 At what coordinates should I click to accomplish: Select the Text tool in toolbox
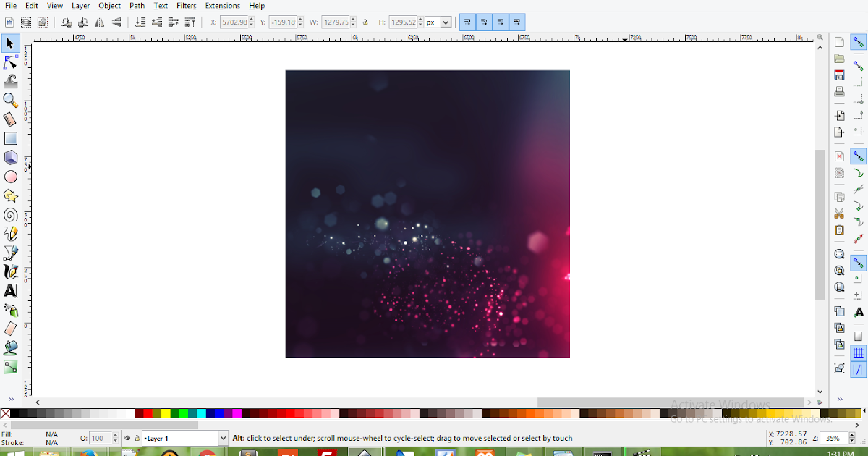(11, 291)
